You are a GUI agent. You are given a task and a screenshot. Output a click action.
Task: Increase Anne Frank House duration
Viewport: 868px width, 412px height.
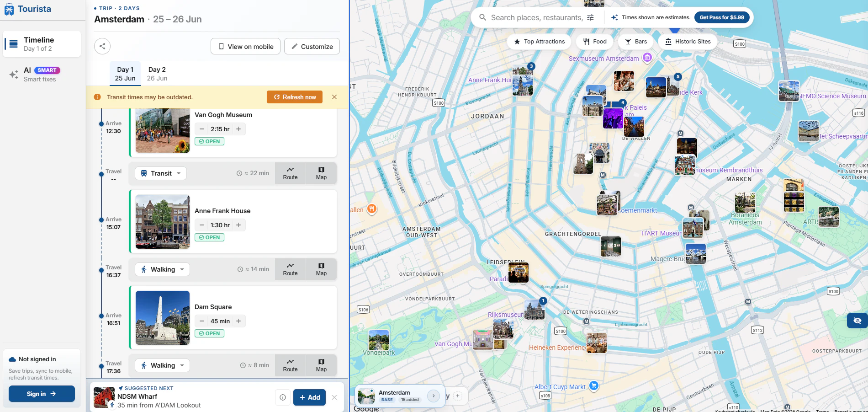[x=238, y=225]
